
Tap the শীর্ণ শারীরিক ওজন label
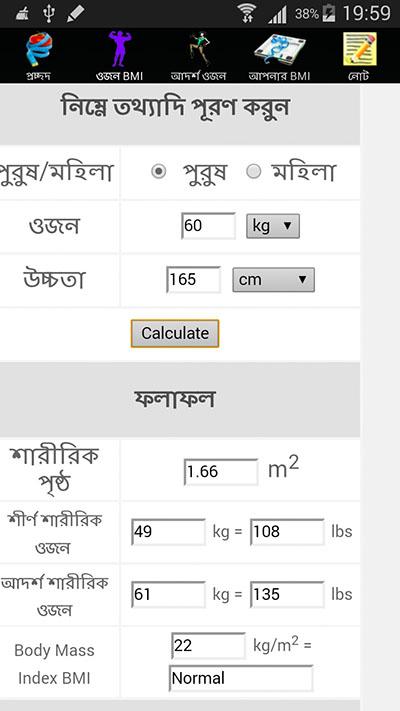point(54,533)
